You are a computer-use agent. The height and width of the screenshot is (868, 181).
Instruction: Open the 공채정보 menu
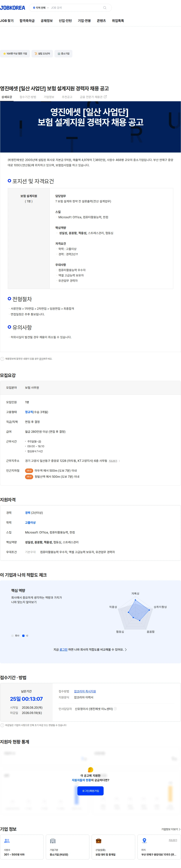click(46, 21)
